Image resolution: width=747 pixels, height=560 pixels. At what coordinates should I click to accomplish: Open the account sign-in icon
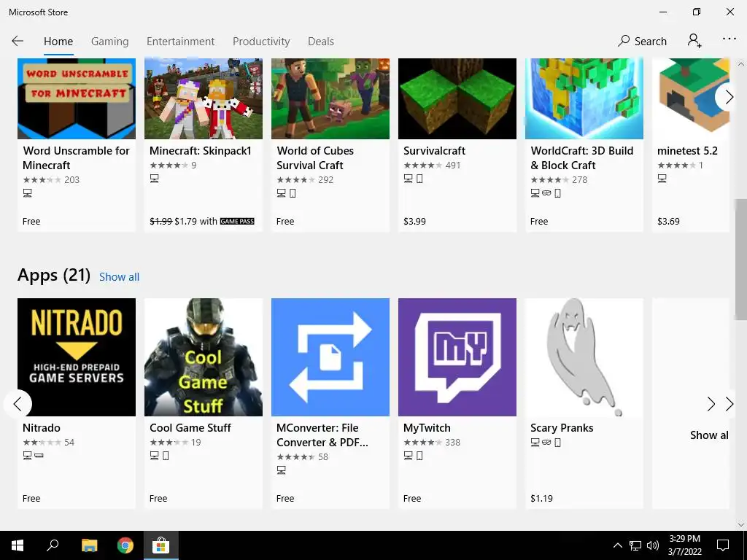pos(694,41)
